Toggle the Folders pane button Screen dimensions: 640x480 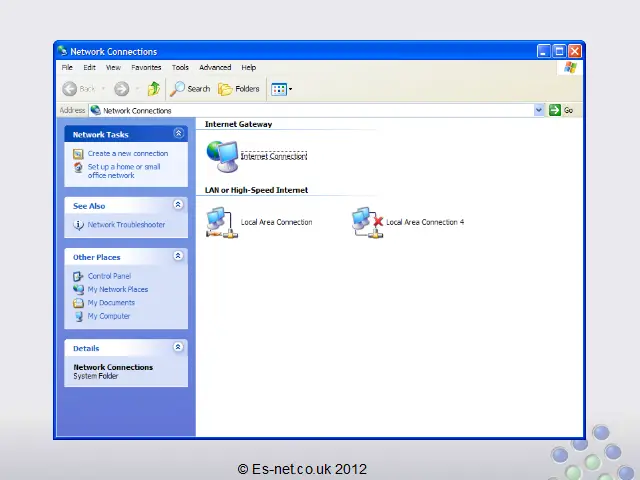point(239,89)
